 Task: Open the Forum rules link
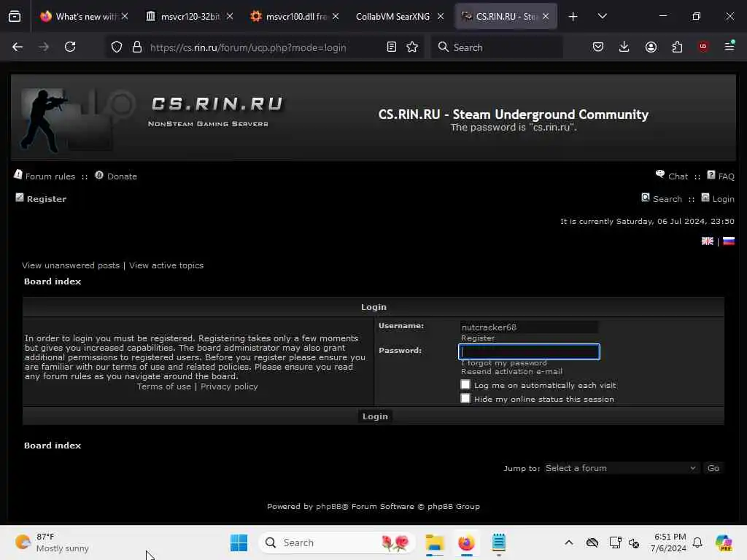[x=50, y=176]
